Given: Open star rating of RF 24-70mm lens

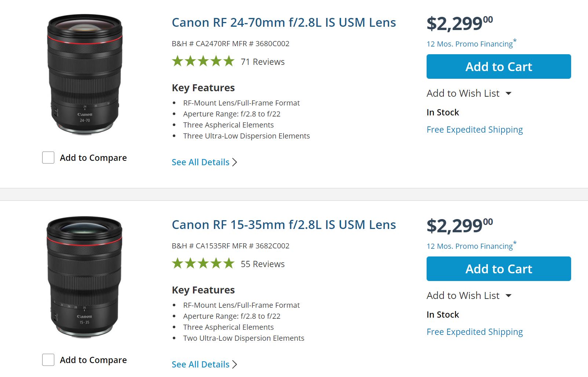Looking at the screenshot, I should point(203,61).
